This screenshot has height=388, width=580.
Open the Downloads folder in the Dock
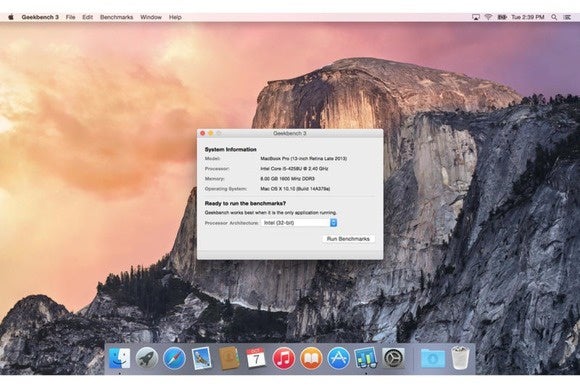click(432, 358)
